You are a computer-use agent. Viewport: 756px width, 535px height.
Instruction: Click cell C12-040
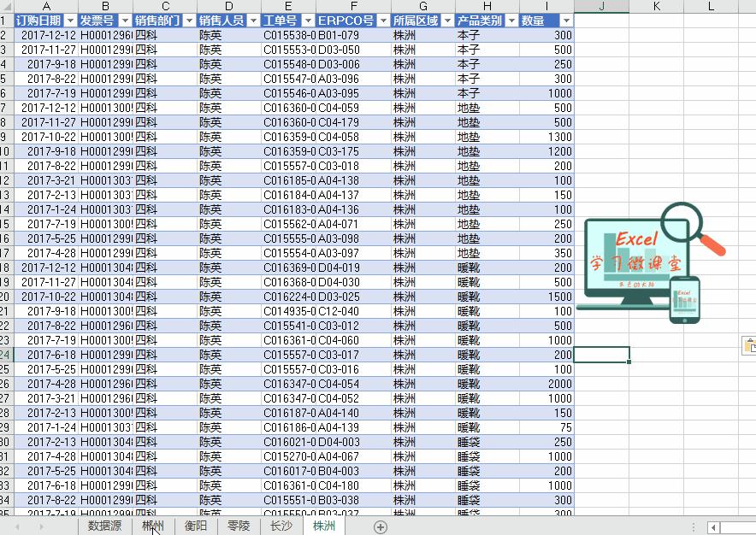(353, 311)
